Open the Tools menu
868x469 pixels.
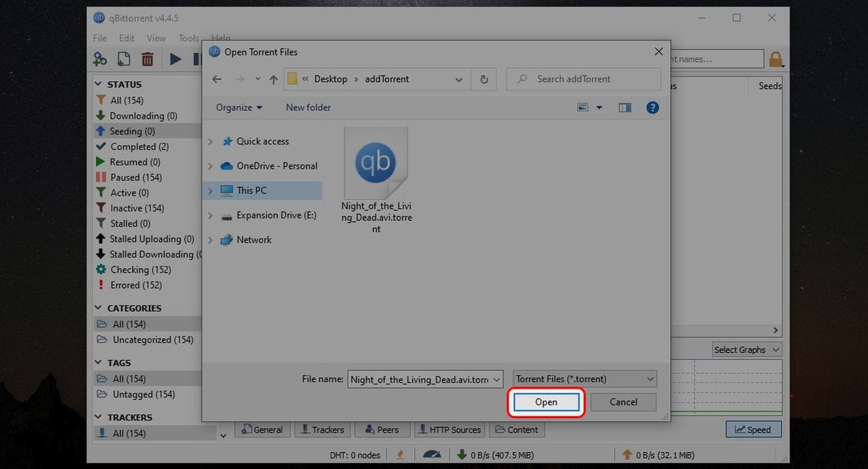pos(188,38)
